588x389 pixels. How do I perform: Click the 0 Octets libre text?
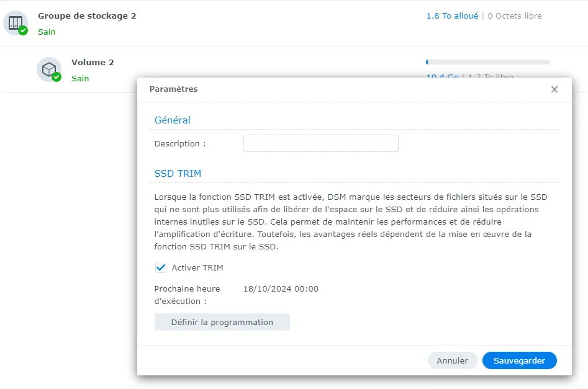pyautogui.click(x=515, y=16)
